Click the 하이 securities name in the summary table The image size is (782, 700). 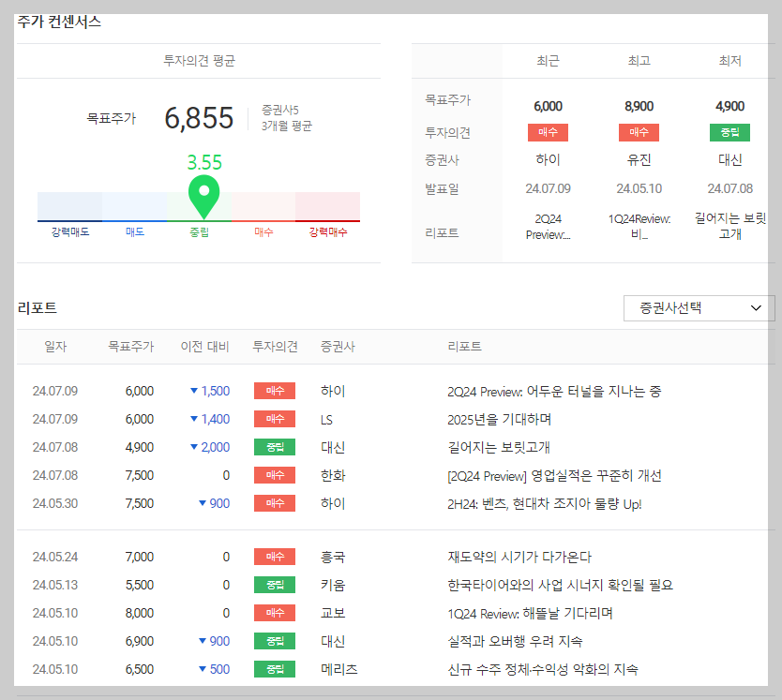[x=548, y=159]
